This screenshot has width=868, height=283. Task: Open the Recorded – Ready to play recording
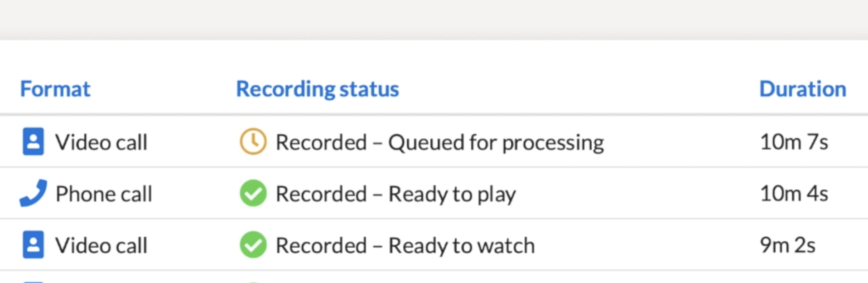point(396,194)
